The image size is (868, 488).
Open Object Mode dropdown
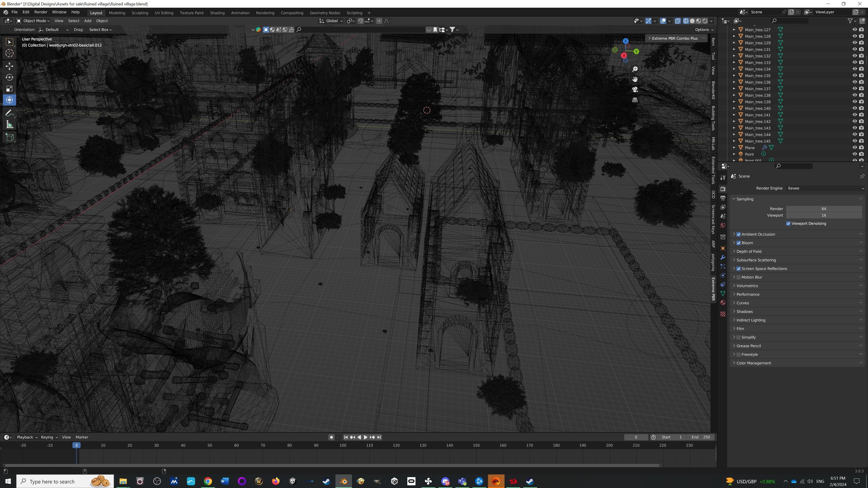33,21
